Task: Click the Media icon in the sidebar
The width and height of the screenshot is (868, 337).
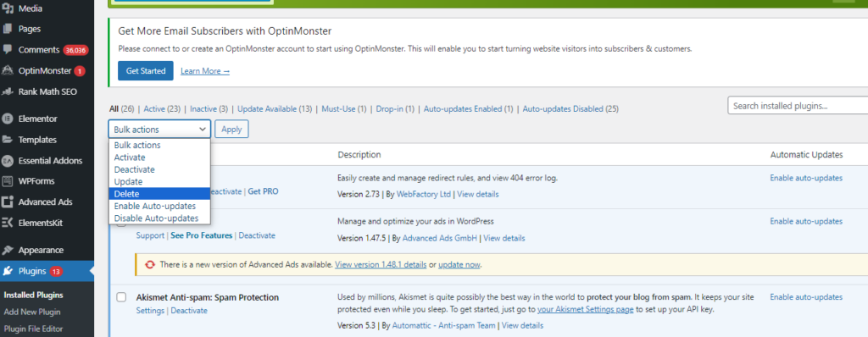Action: [x=8, y=8]
